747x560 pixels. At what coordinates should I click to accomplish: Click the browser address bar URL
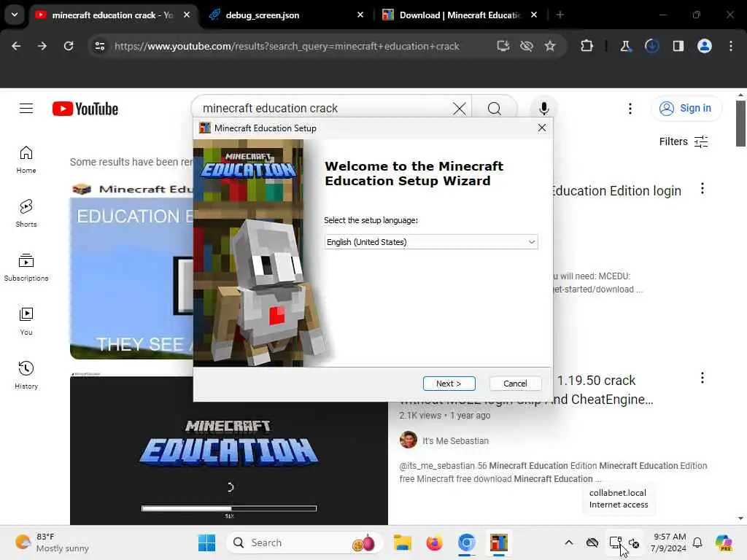coord(287,46)
